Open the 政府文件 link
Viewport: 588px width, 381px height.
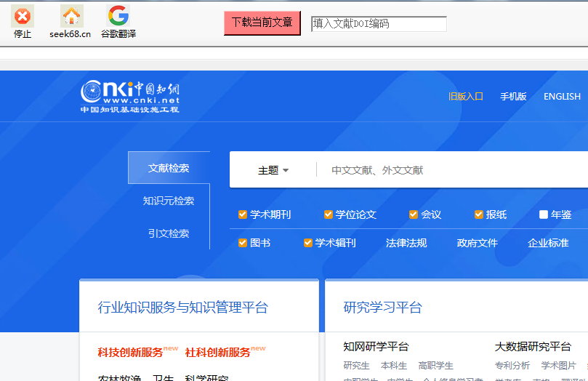click(478, 243)
